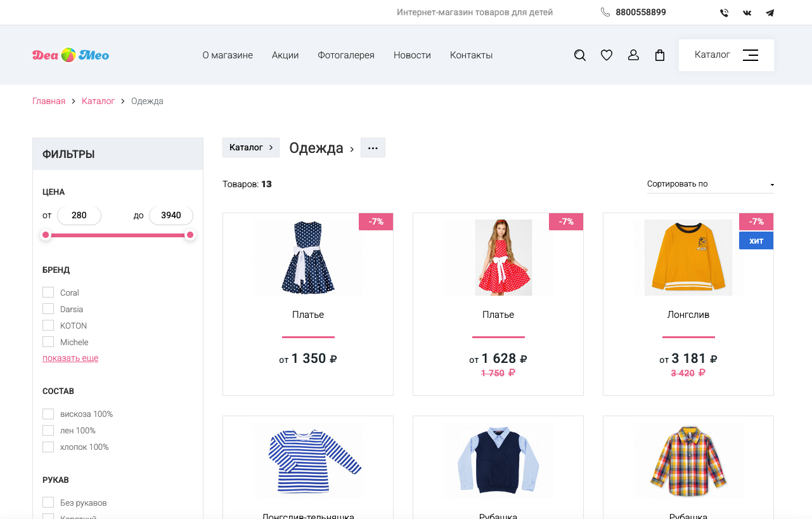Image resolution: width=812 pixels, height=519 pixels.
Task: Open the Фотогалерея menu item
Action: tap(346, 55)
